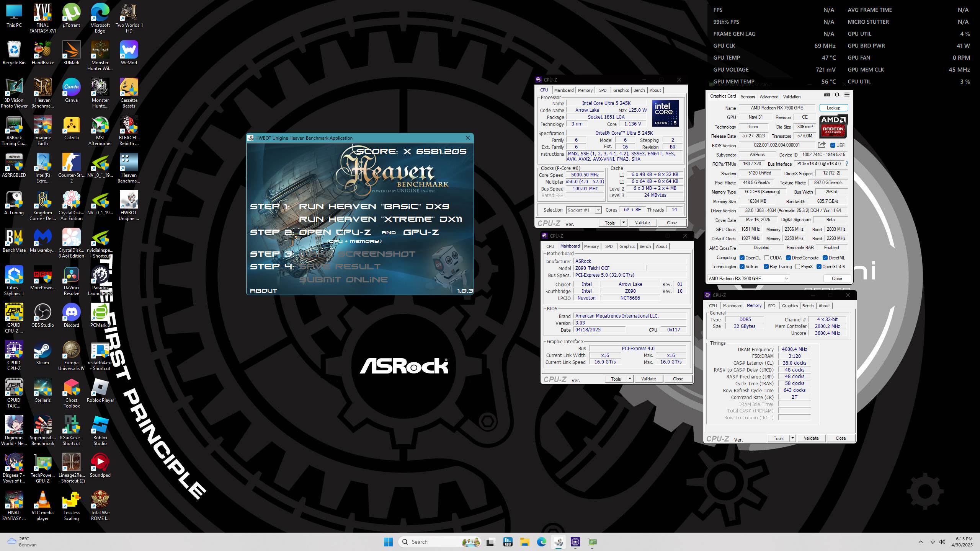980x551 pixels.
Task: Open the Steam desktop icon
Action: [x=42, y=353]
